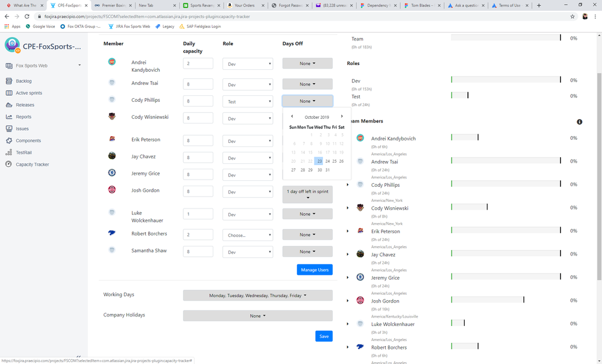Click the CPE-FoxSports project avatar
The image size is (602, 364).
(x=12, y=45)
